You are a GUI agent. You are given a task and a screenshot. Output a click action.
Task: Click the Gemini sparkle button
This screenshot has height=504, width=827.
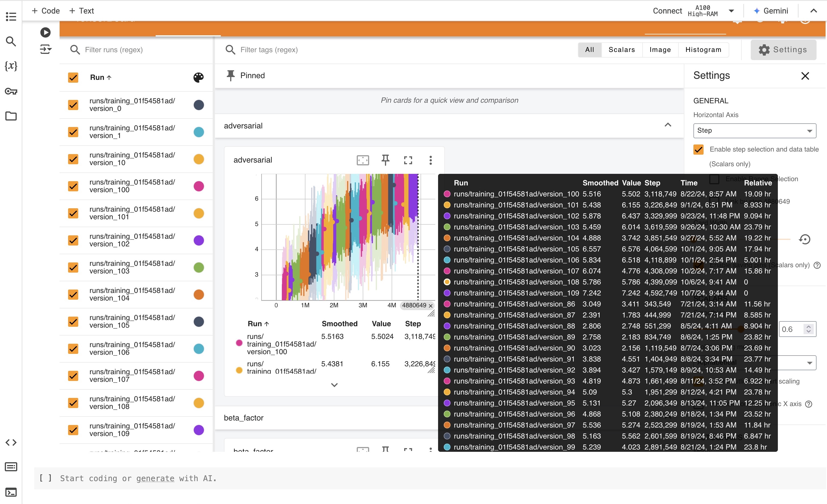coord(771,11)
